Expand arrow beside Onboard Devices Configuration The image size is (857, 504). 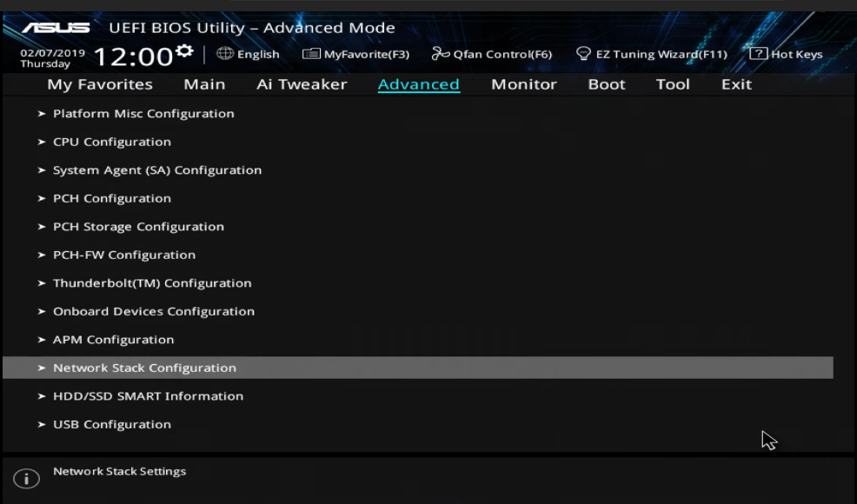[x=41, y=312]
